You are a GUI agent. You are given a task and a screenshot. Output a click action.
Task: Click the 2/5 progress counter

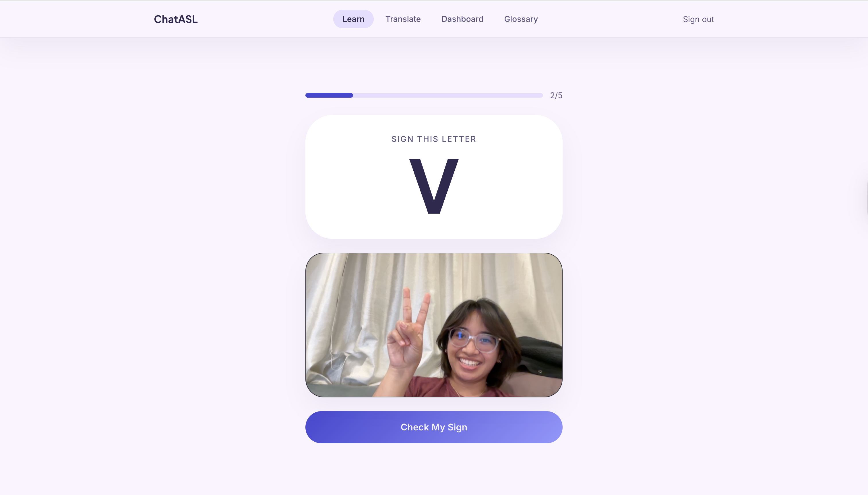point(556,96)
